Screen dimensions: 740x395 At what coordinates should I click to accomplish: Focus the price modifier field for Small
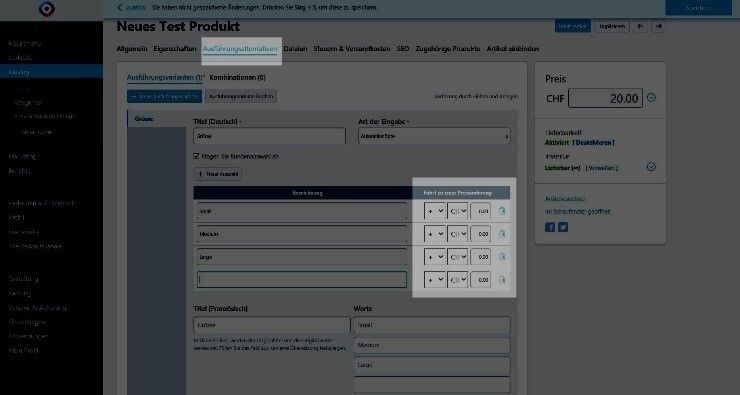click(480, 211)
